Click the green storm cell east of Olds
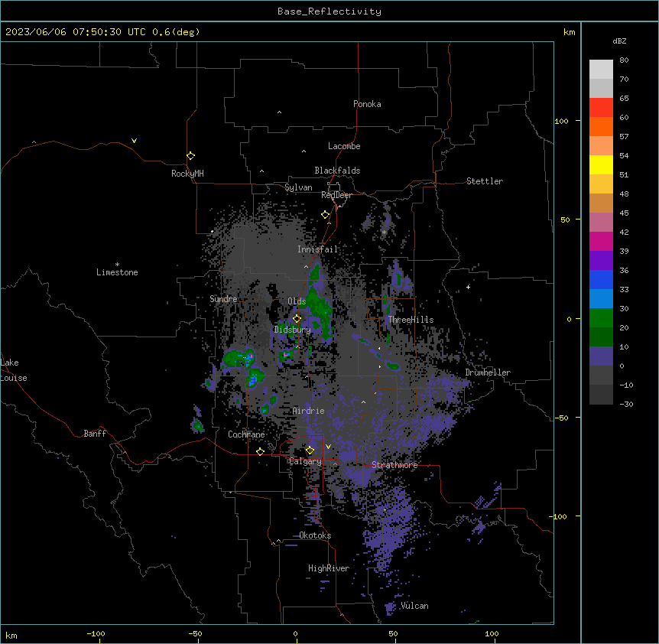 (x=320, y=309)
